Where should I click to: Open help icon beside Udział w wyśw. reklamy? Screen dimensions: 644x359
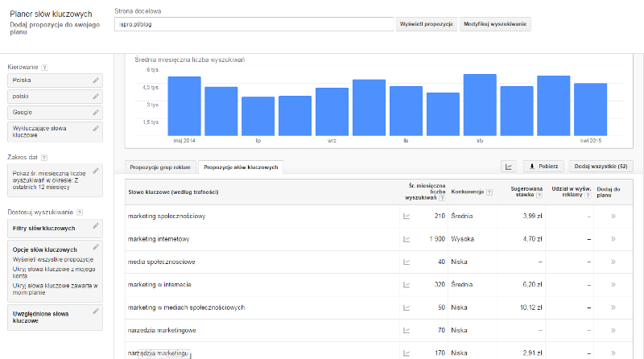(588, 195)
